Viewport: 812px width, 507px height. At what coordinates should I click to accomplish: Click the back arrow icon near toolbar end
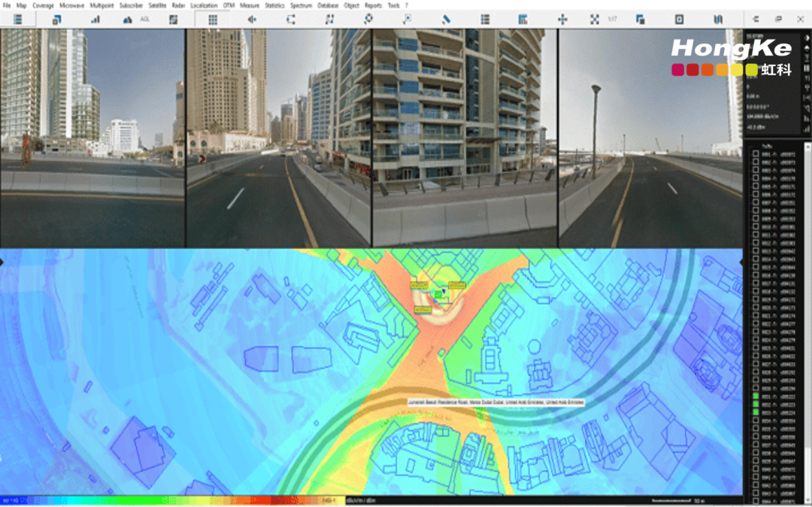756,19
